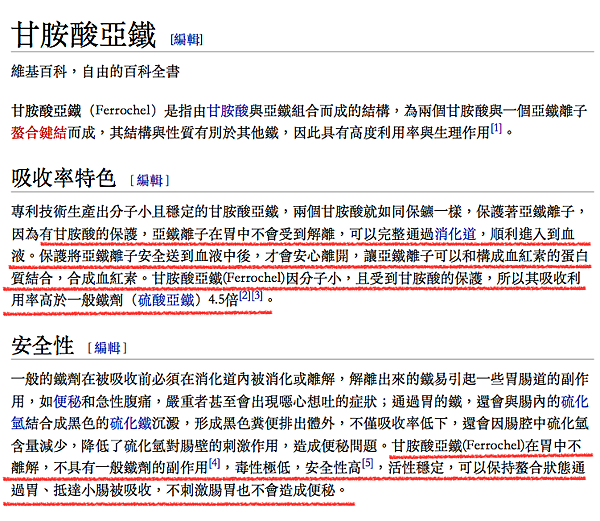
Task: Click the phrase 專利技術生產出分子小
Action: click(x=82, y=212)
